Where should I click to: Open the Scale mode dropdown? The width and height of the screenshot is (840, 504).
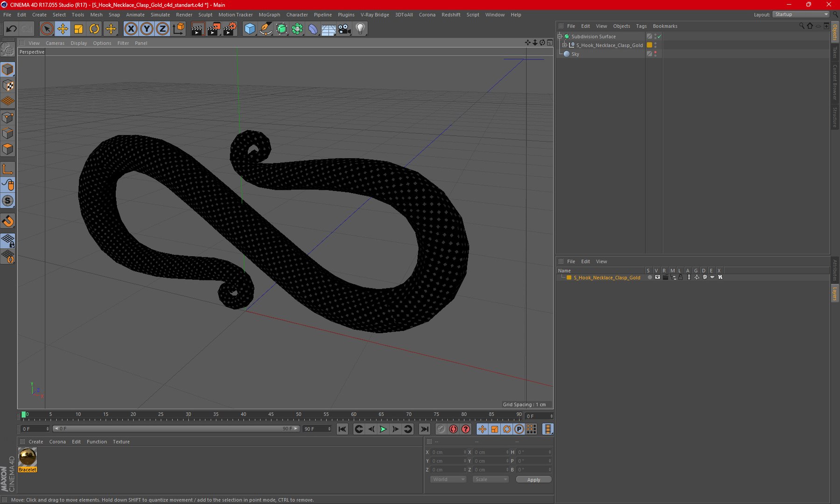click(490, 479)
